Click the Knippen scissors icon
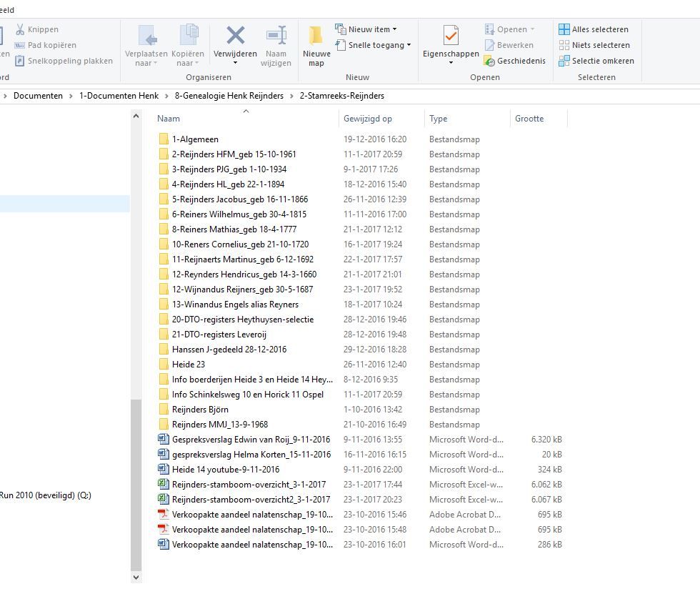 click(x=20, y=29)
